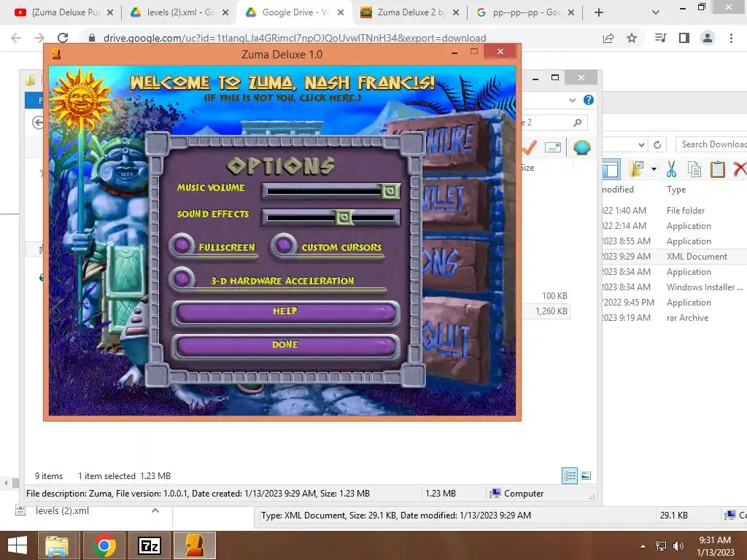Click the Chrome address bar URL

tap(295, 38)
